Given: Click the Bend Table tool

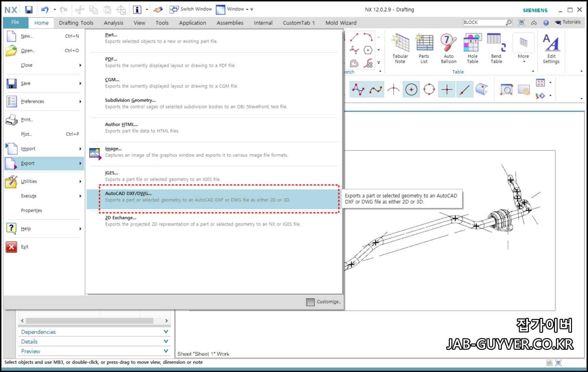Looking at the screenshot, I should pyautogui.click(x=496, y=49).
